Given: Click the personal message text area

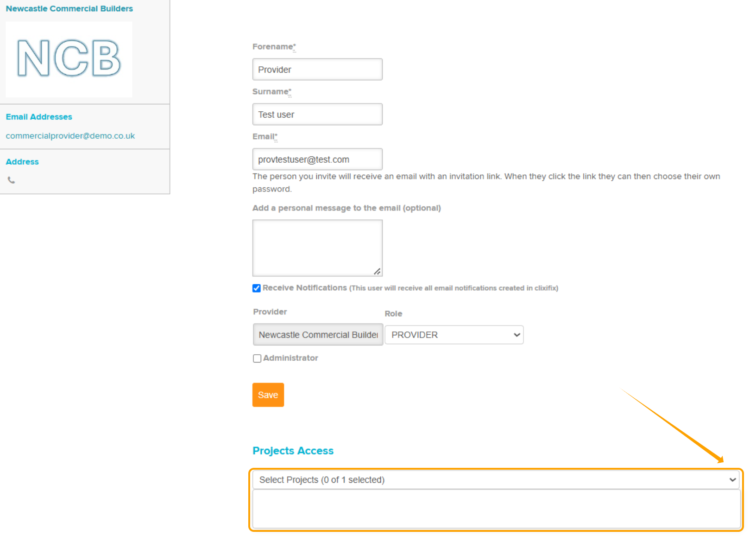Looking at the screenshot, I should point(317,248).
